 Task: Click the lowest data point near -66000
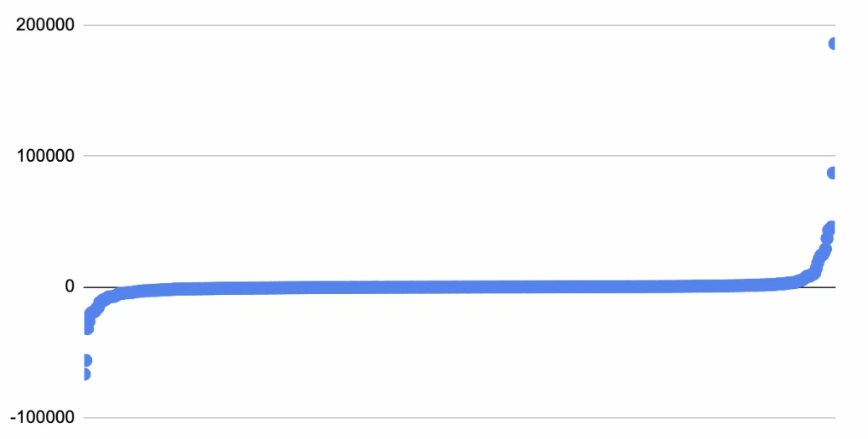click(x=85, y=374)
